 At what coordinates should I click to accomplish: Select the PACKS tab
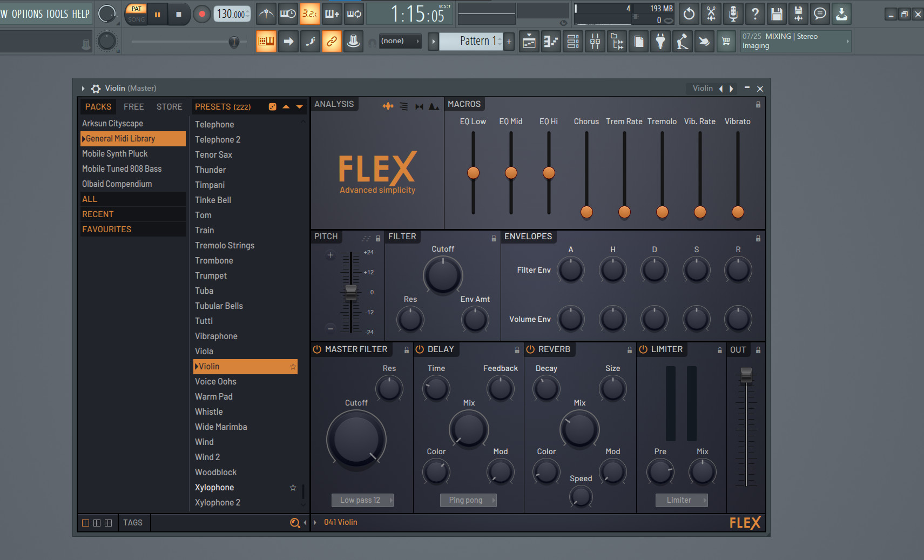pos(98,107)
